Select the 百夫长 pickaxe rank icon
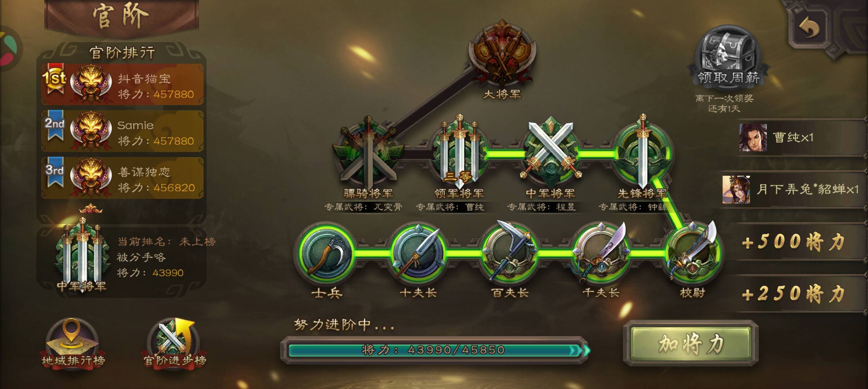Image resolution: width=868 pixels, height=389 pixels. click(x=510, y=252)
